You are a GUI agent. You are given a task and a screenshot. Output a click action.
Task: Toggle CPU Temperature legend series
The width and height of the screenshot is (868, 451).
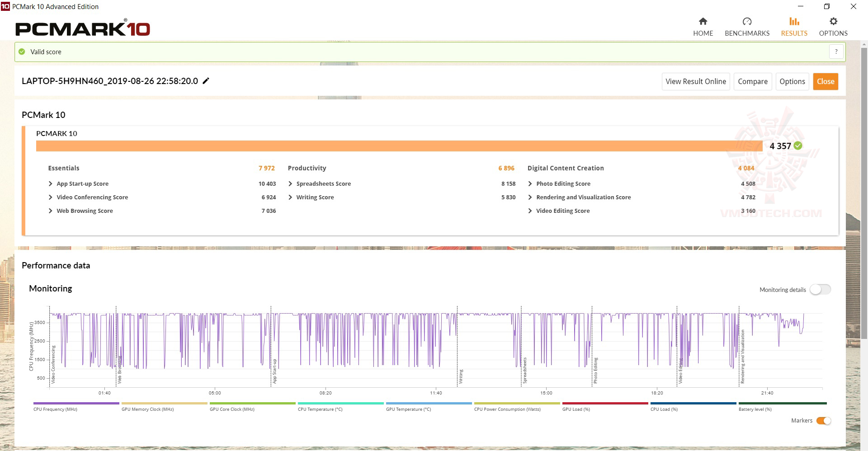click(x=340, y=407)
